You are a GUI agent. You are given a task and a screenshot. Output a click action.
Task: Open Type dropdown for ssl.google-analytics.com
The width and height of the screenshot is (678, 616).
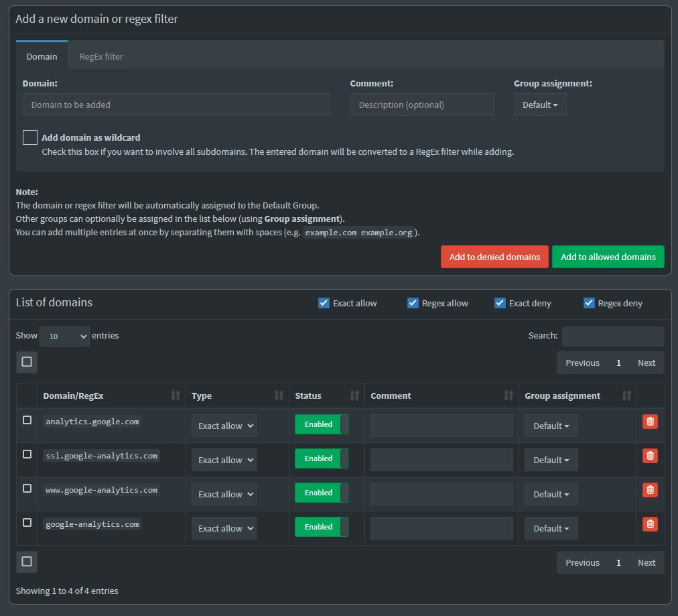point(224,460)
